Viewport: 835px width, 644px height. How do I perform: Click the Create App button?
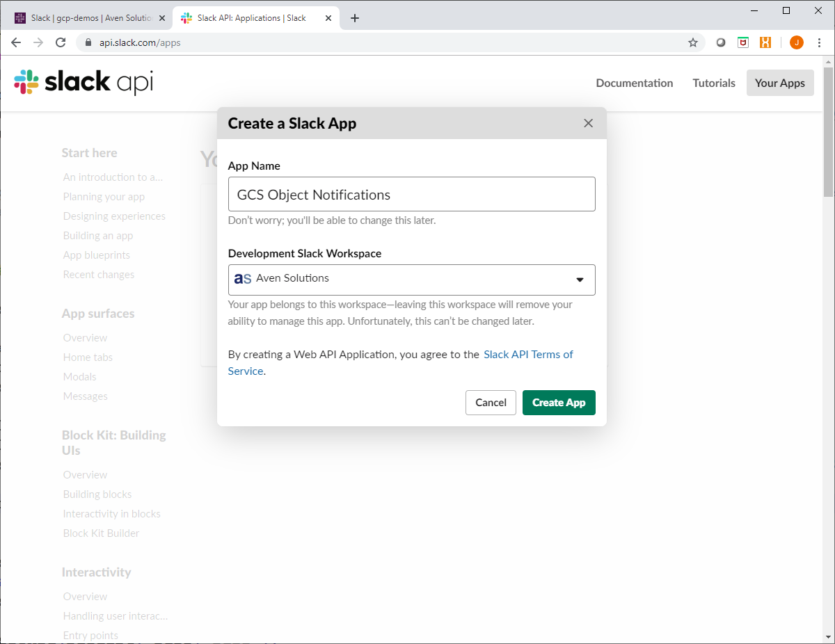click(559, 403)
